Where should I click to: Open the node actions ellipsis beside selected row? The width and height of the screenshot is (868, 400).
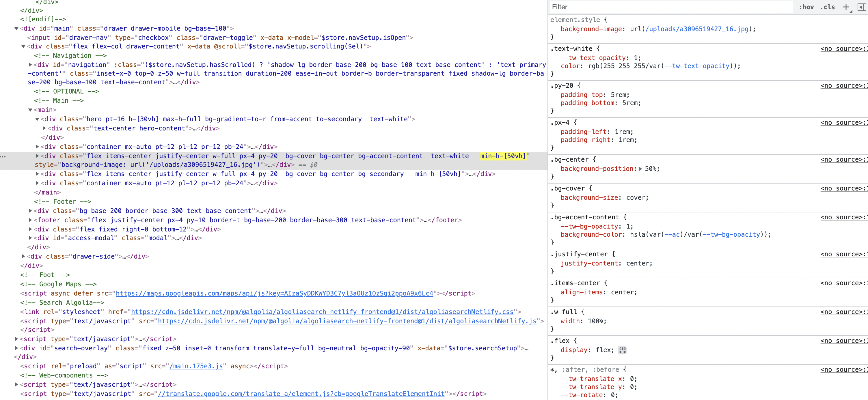(3, 156)
